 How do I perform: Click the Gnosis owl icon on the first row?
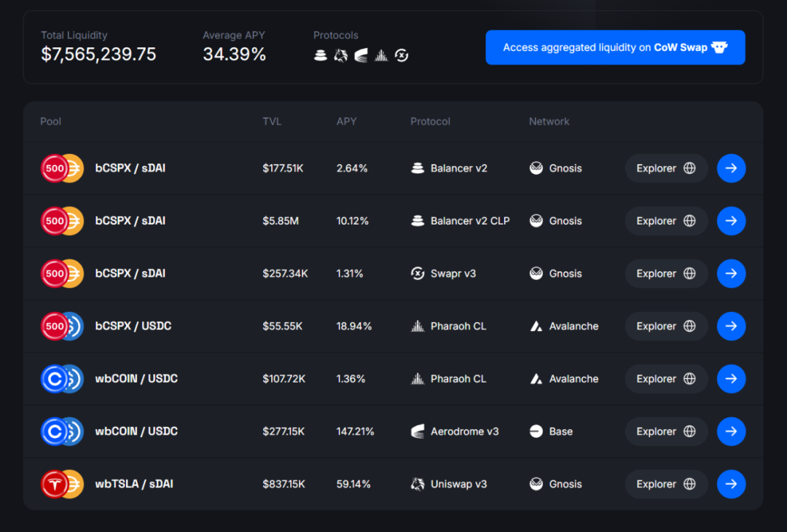[536, 168]
